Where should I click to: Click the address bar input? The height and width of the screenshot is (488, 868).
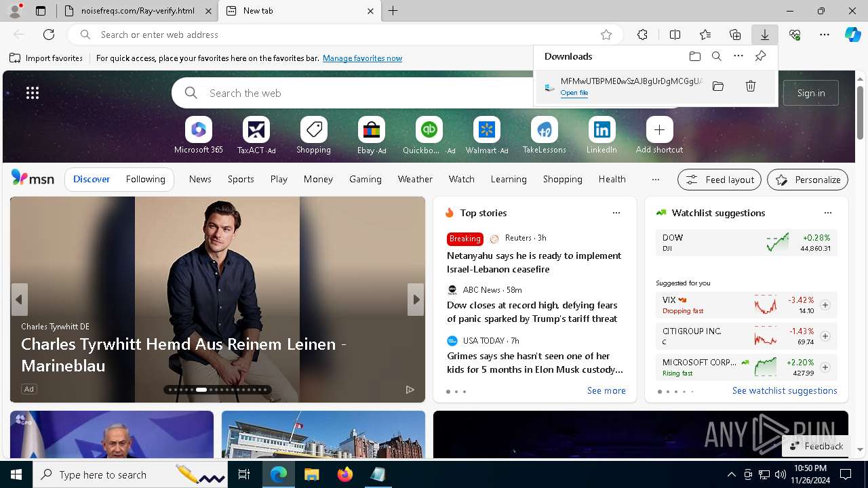coord(346,35)
